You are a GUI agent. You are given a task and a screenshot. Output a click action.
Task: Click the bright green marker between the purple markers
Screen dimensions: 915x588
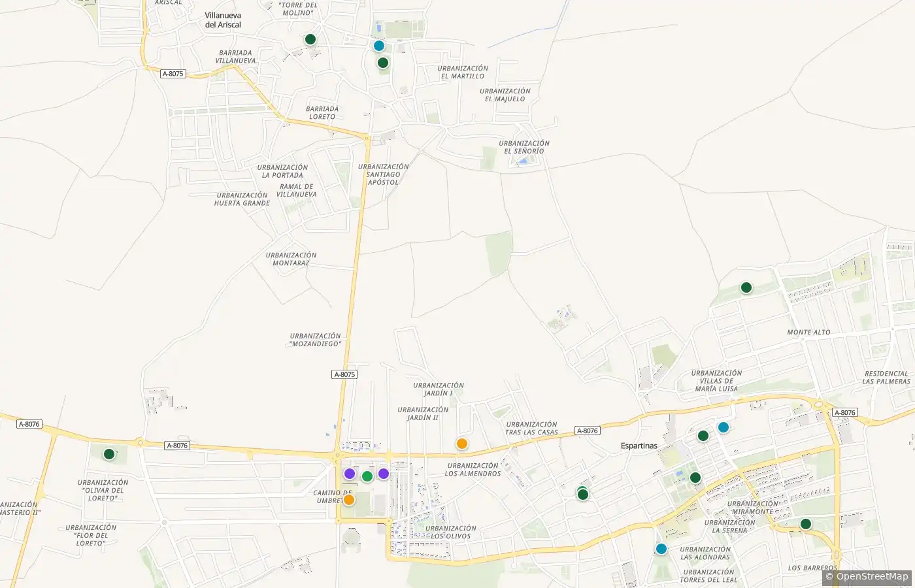(x=367, y=476)
